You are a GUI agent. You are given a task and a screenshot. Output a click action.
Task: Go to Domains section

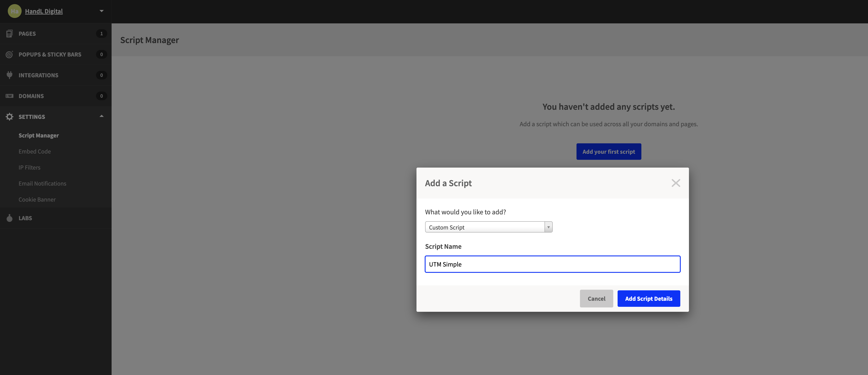tap(56, 96)
